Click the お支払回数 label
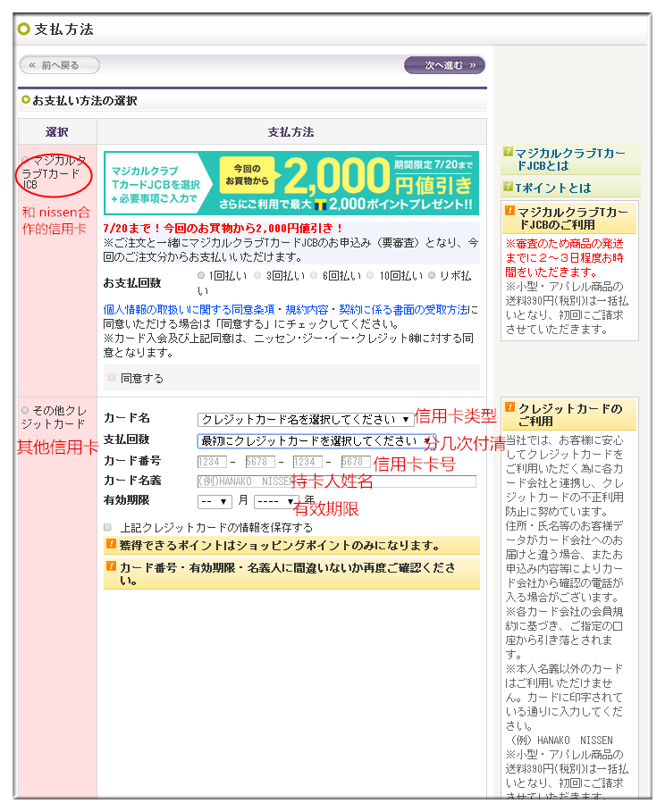The height and width of the screenshot is (812, 665). pos(132,283)
